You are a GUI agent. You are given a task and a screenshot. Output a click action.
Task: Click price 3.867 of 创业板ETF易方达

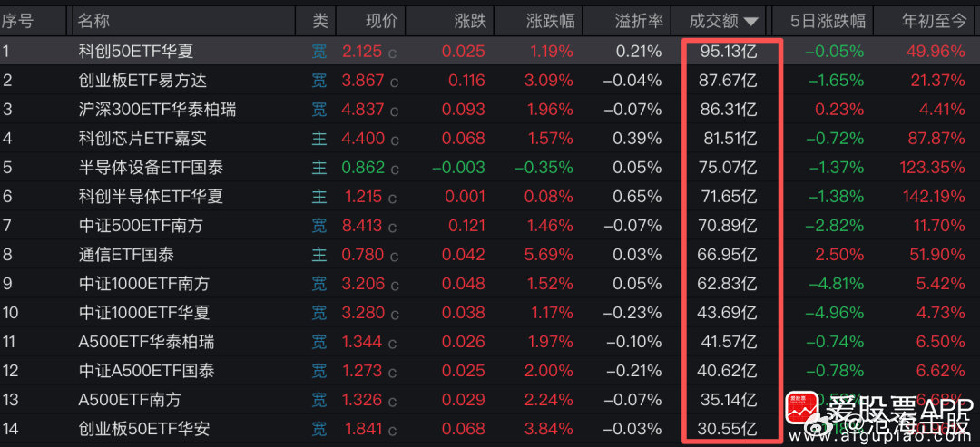point(364,80)
